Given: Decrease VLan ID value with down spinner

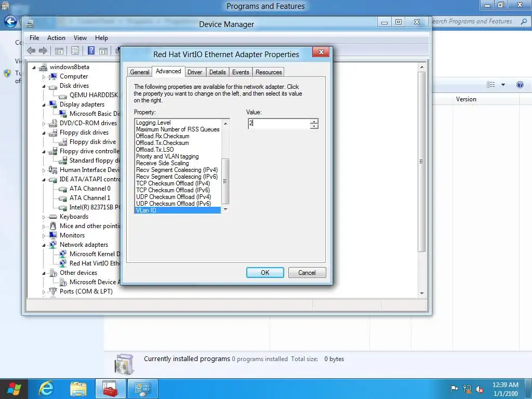Looking at the screenshot, I should tap(314, 127).
